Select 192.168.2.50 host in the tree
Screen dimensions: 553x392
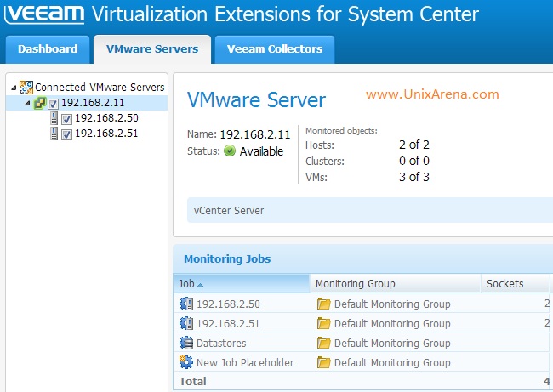(x=106, y=117)
